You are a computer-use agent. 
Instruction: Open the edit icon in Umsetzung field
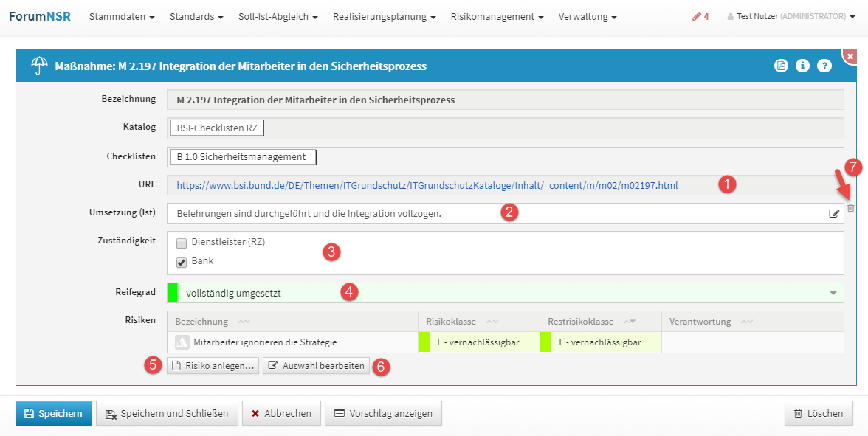834,214
